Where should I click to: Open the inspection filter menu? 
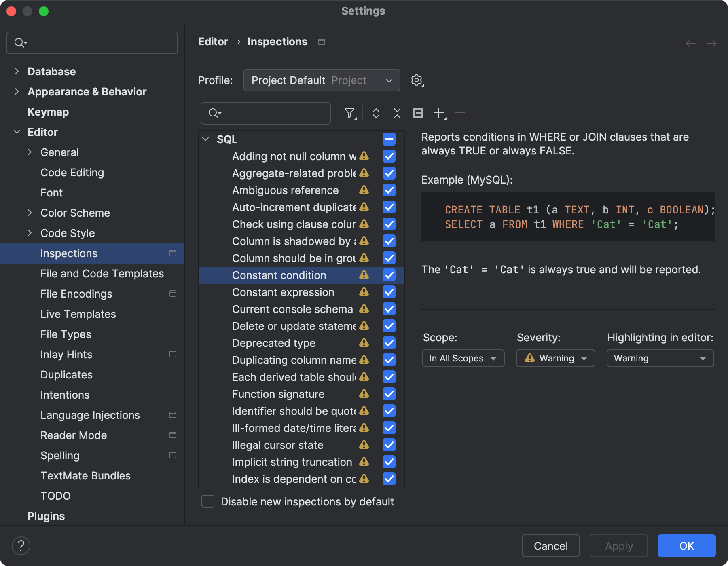coord(349,113)
